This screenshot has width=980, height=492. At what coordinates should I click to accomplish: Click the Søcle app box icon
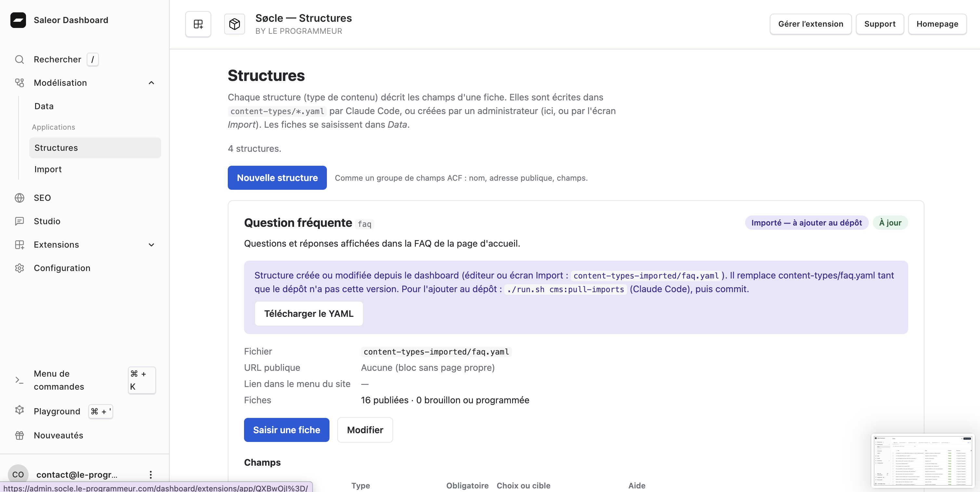(234, 24)
